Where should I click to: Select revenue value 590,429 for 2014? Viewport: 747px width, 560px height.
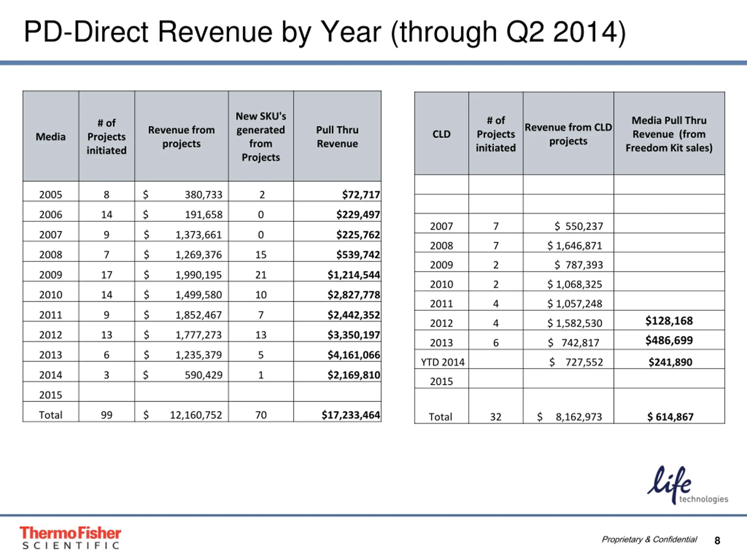click(x=204, y=375)
